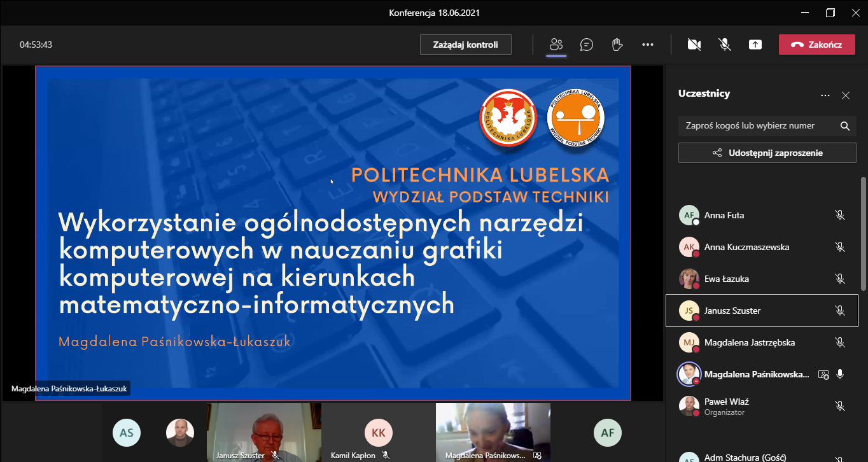
Task: Select participant Anna Kuczmaszewska
Action: pos(762,247)
